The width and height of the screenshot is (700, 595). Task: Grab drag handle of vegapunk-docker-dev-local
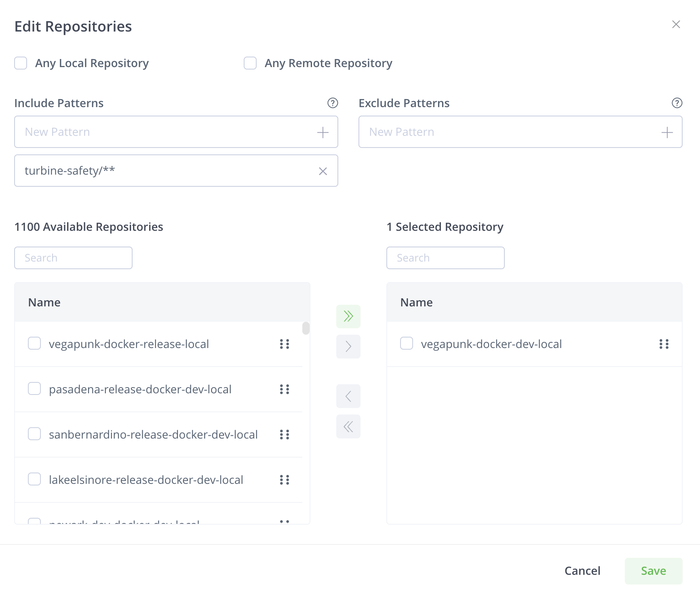[x=664, y=344]
